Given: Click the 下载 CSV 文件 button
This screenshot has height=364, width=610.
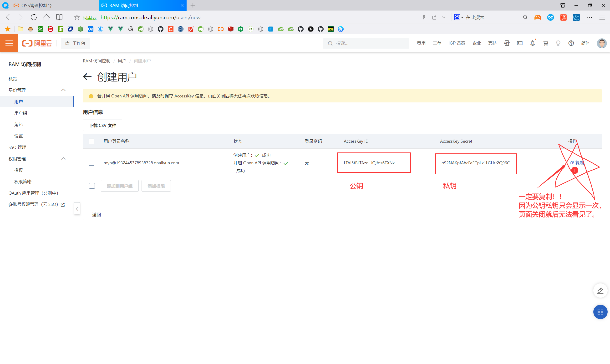Looking at the screenshot, I should click(x=102, y=126).
